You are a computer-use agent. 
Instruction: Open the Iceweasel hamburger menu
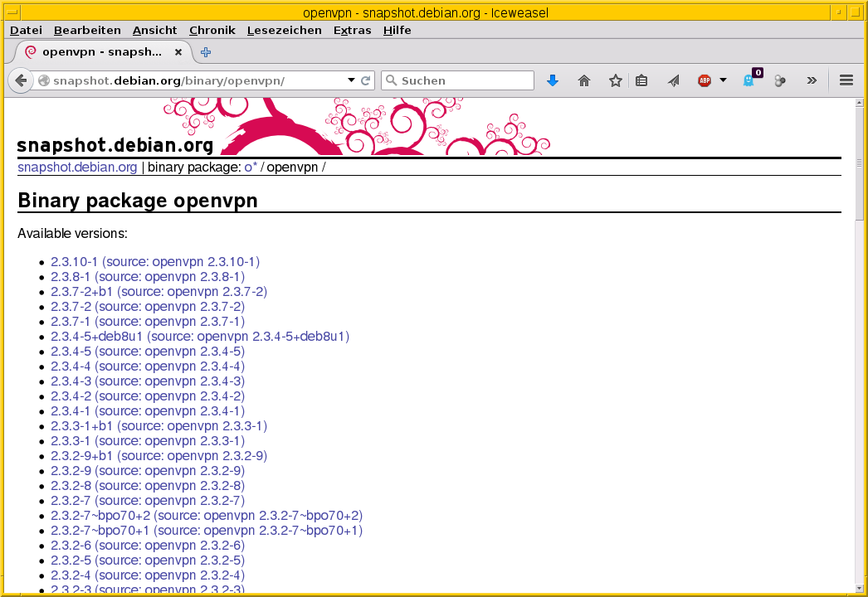click(846, 80)
